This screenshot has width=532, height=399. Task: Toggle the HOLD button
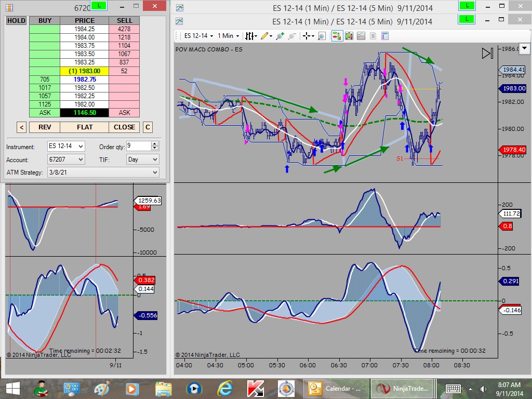(16, 21)
